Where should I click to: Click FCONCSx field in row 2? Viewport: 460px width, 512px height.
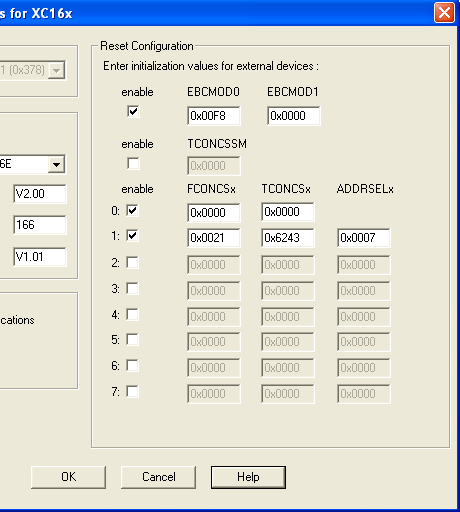pos(214,265)
